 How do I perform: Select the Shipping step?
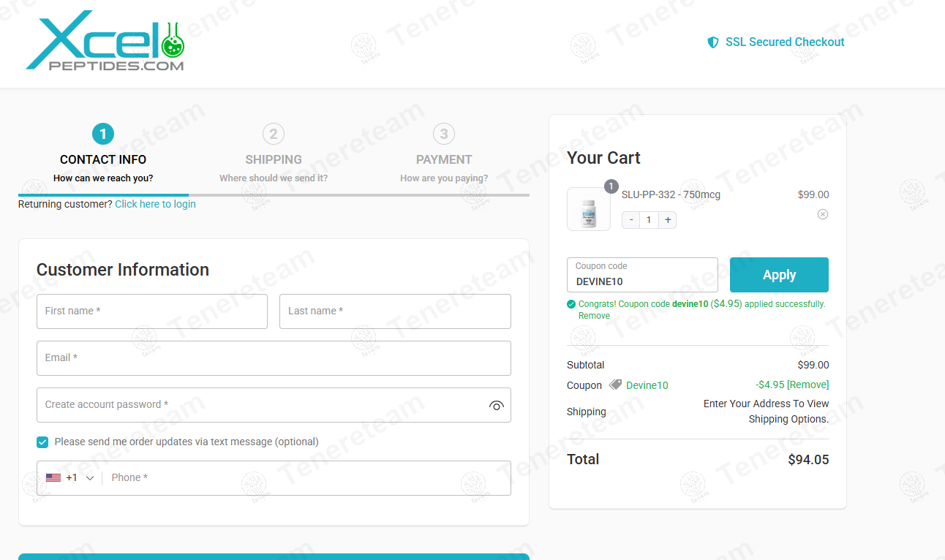click(274, 154)
